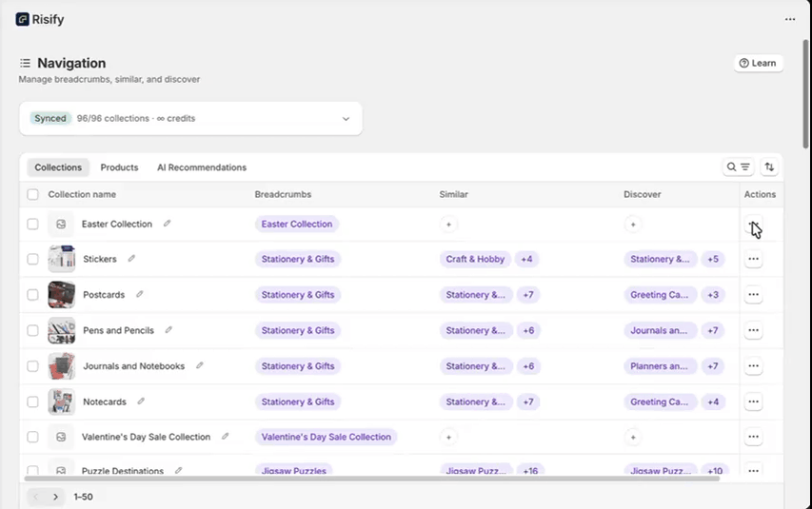Edit pencil icon next to Stickers
Screen dimensions: 812x509
[131, 259]
